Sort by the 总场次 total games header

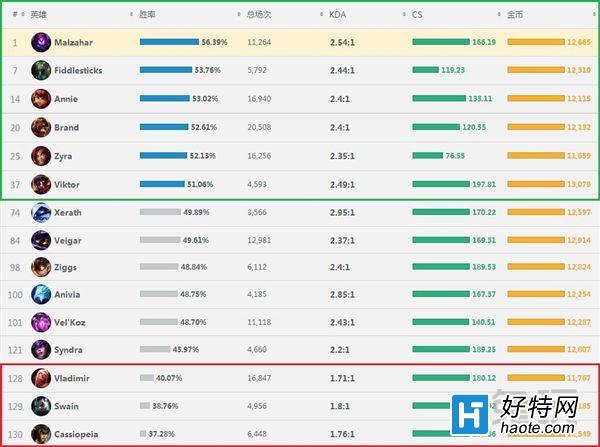point(259,15)
